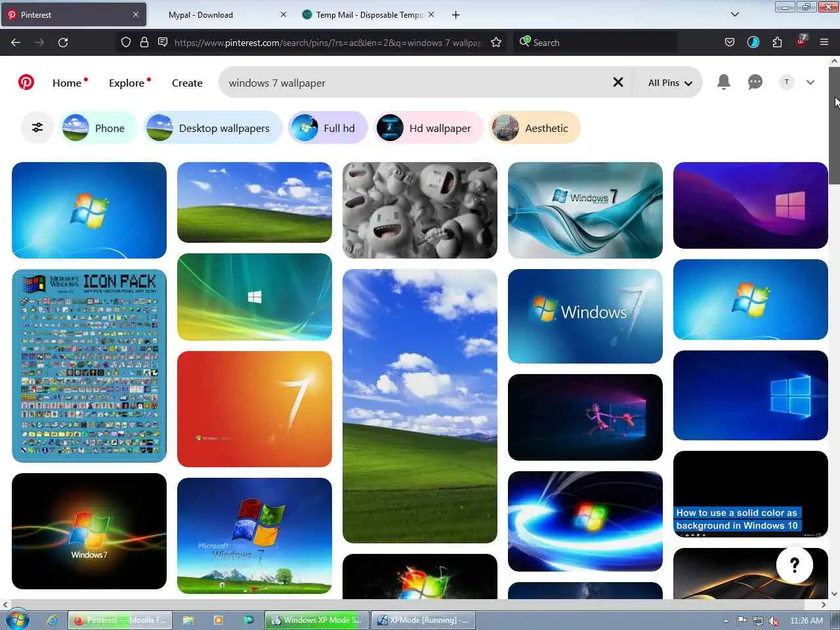Open the blue round extension icon
Viewport: 840px width, 630px height.
pyautogui.click(x=753, y=42)
